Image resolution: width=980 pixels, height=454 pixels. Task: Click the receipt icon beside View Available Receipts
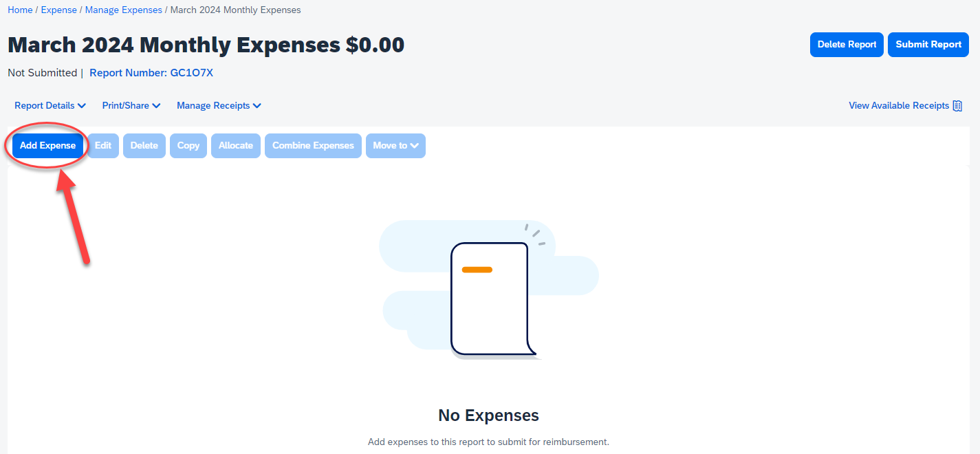957,106
